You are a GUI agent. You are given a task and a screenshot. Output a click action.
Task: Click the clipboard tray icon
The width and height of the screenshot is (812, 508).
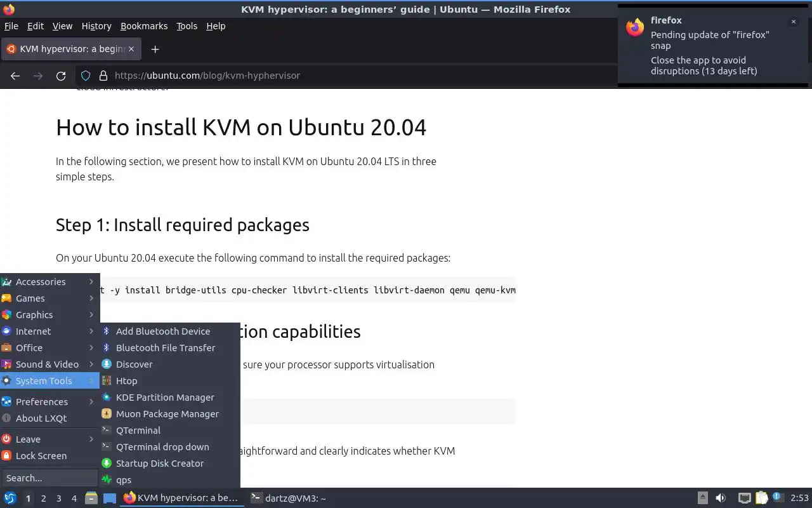[x=762, y=498]
